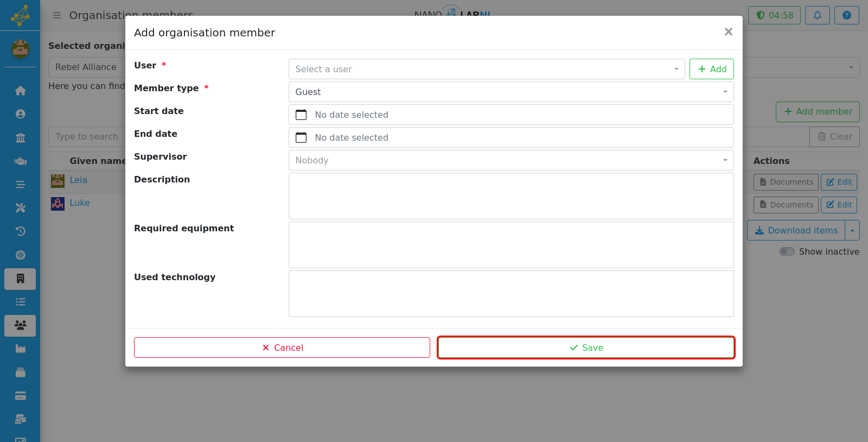Click the Description text area
This screenshot has height=442, width=868.
(x=511, y=196)
